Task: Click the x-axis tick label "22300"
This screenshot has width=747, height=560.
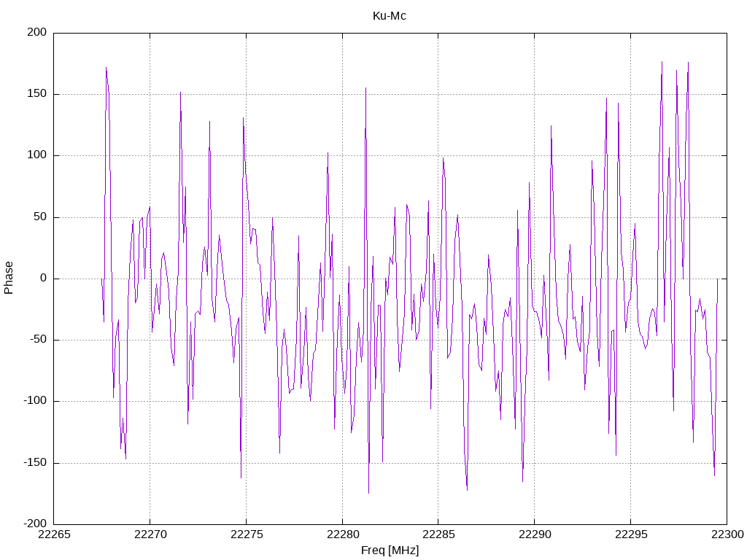Action: [x=727, y=534]
